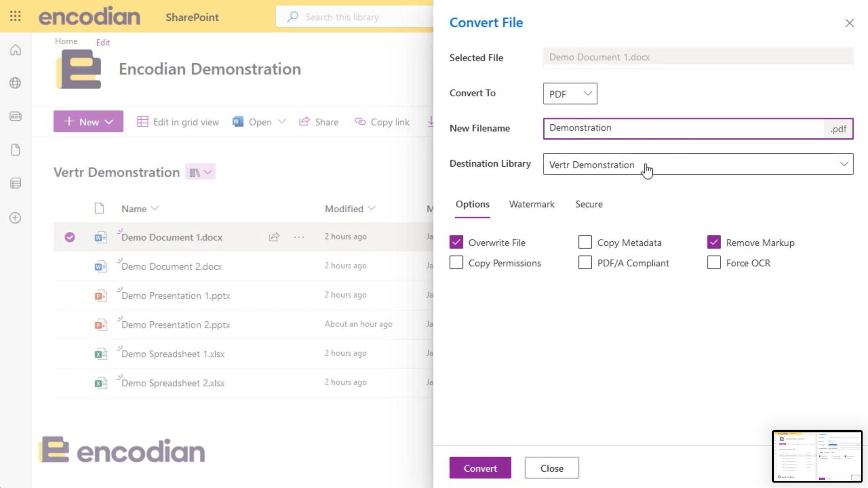Switch to the Options tab
The width and height of the screenshot is (868, 488).
coord(472,204)
